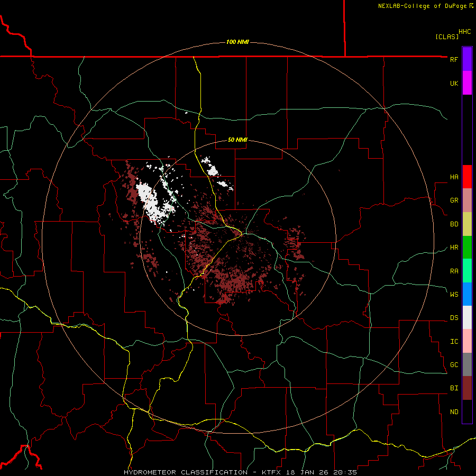Click the RA light green legend swatch
This screenshot has width=476, height=476.
(x=467, y=271)
